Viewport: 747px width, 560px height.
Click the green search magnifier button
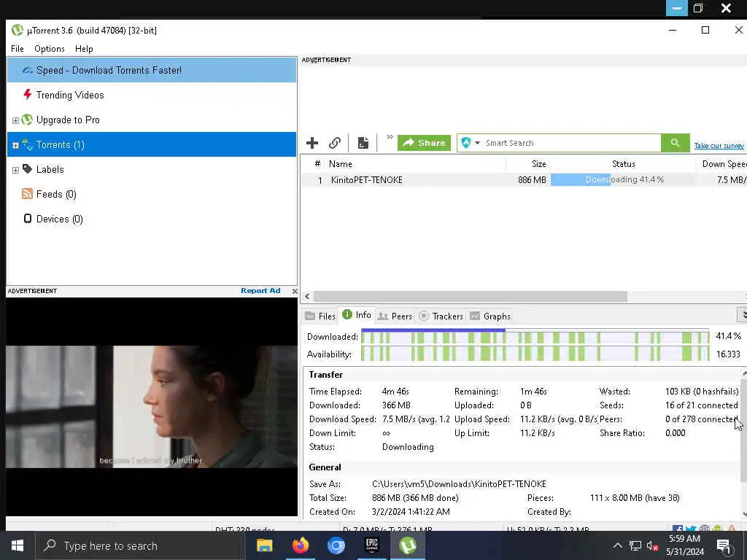(x=675, y=143)
